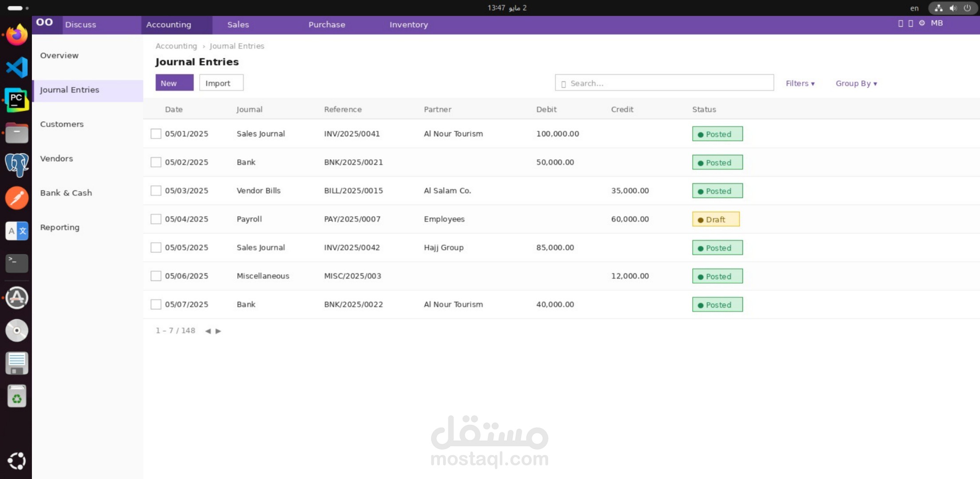Launch the orange Postman-style dock app
Viewport: 980px width, 479px height.
[17, 198]
